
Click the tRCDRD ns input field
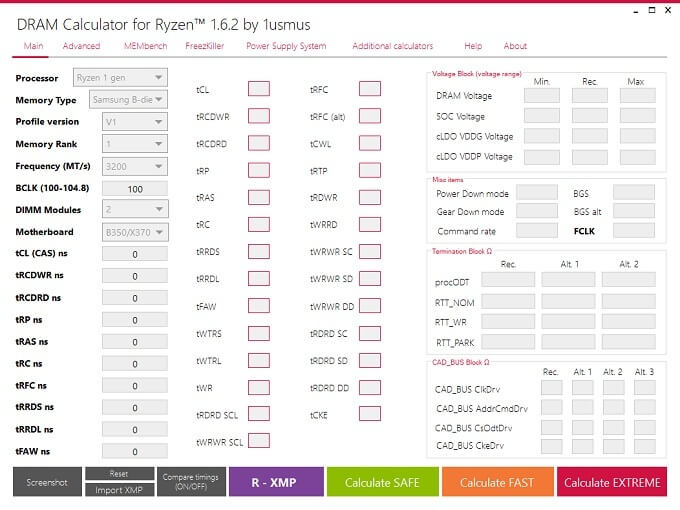coord(135,298)
